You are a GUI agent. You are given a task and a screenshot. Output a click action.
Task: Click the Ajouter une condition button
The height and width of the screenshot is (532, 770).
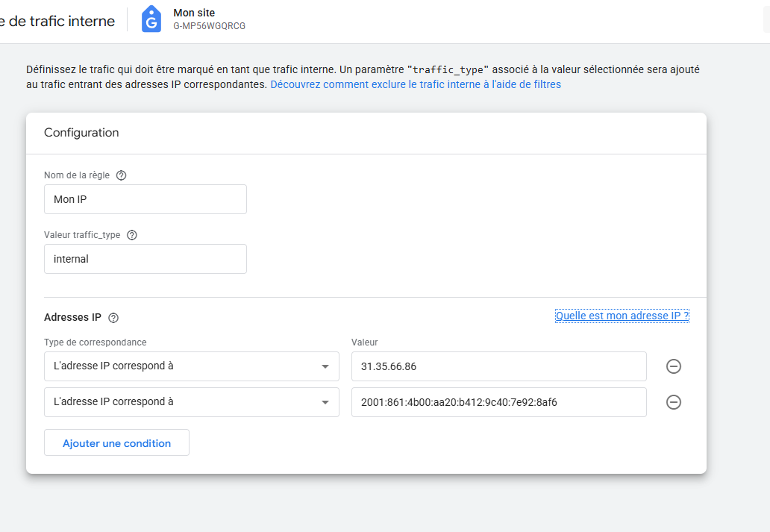click(x=116, y=442)
